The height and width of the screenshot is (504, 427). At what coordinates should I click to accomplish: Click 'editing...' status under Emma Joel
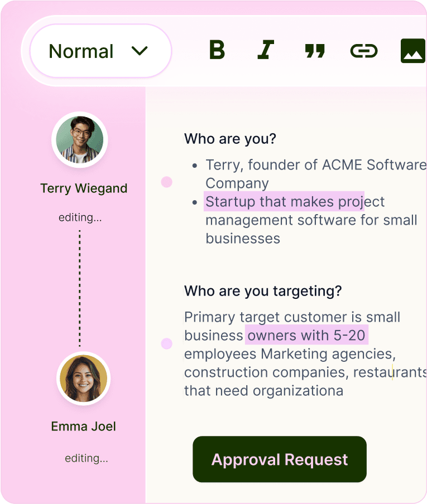click(87, 458)
